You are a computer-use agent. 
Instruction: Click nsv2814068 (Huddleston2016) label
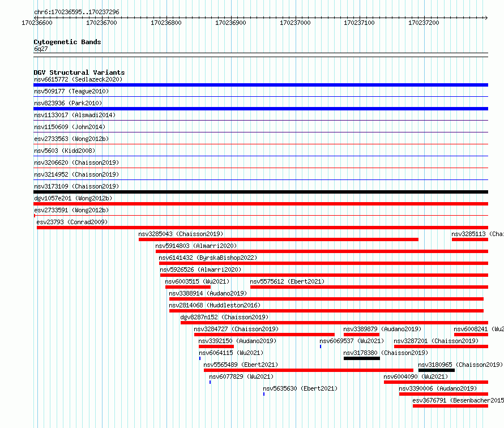tap(215, 305)
